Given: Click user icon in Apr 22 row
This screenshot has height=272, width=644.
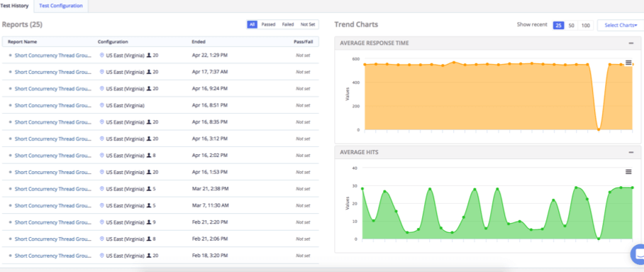Looking at the screenshot, I should 149,55.
